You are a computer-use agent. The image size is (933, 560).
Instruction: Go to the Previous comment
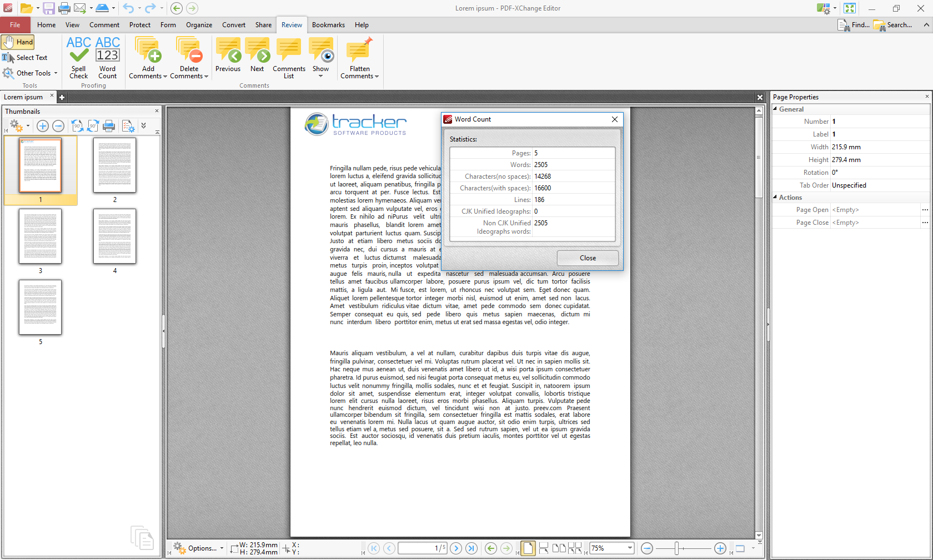tap(228, 55)
